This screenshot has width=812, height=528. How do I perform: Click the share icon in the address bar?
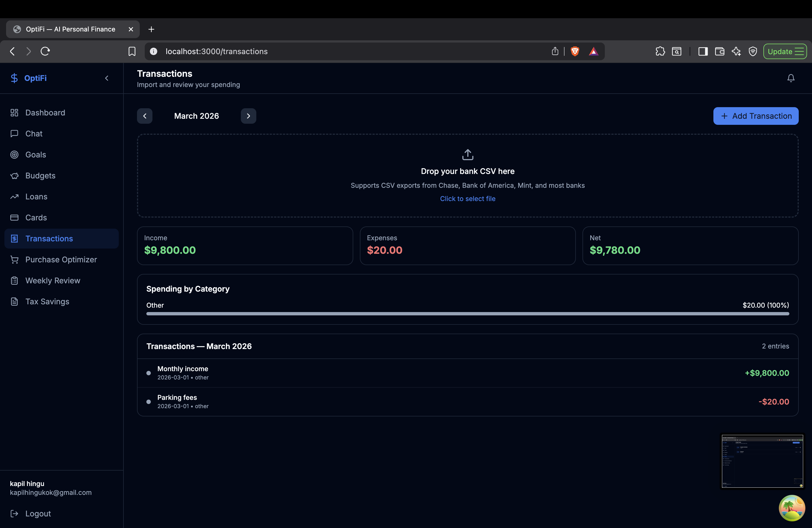click(555, 51)
